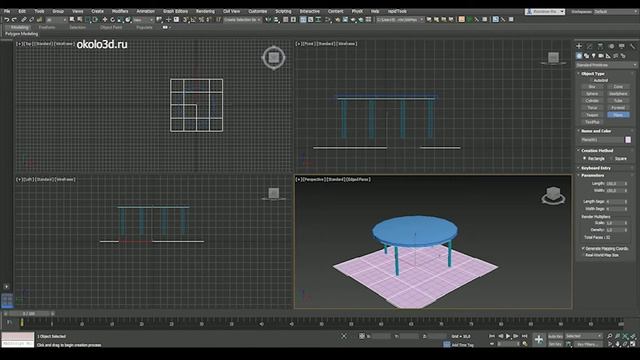Go to animation end frame
Viewport: 640px width, 360px height.
(524, 336)
